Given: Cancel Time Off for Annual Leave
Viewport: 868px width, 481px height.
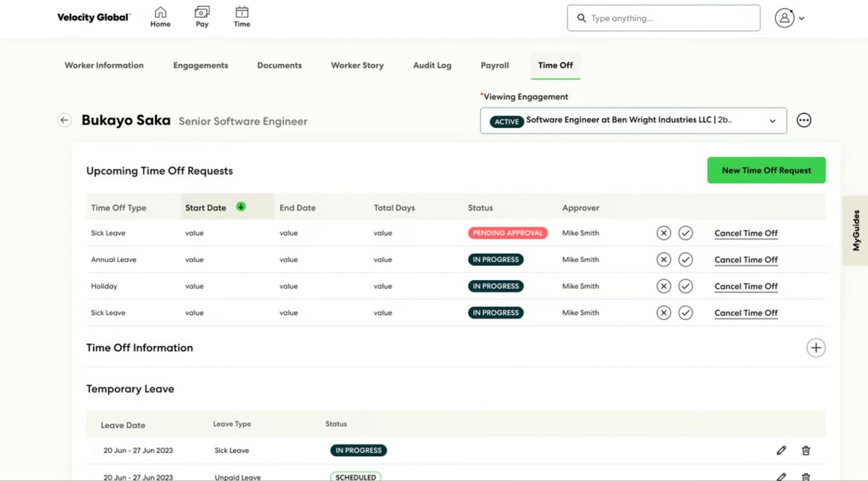Looking at the screenshot, I should pyautogui.click(x=746, y=260).
